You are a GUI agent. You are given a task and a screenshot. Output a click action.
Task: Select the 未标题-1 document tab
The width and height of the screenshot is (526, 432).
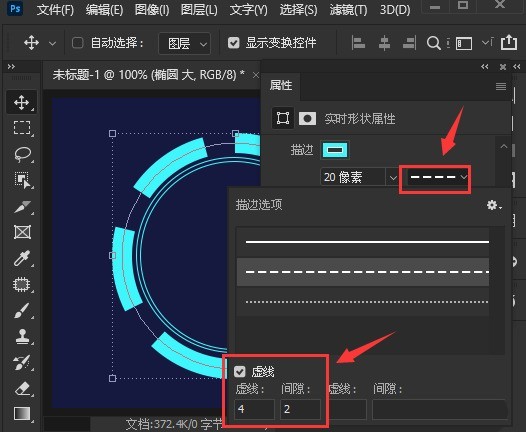click(148, 74)
